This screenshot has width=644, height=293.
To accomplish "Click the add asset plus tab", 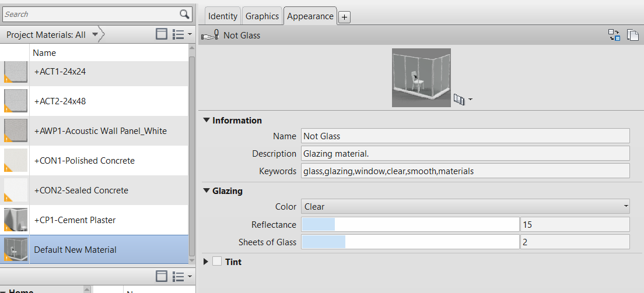I will tap(345, 17).
